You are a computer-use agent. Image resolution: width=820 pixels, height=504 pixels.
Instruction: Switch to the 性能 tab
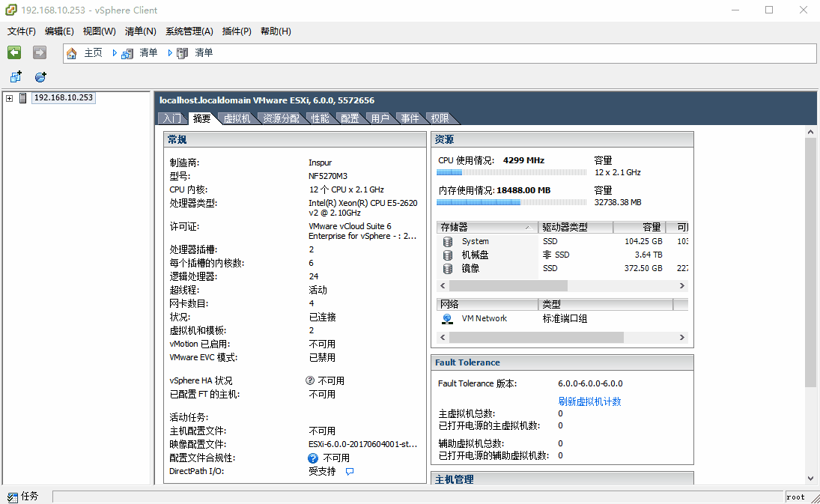click(320, 118)
